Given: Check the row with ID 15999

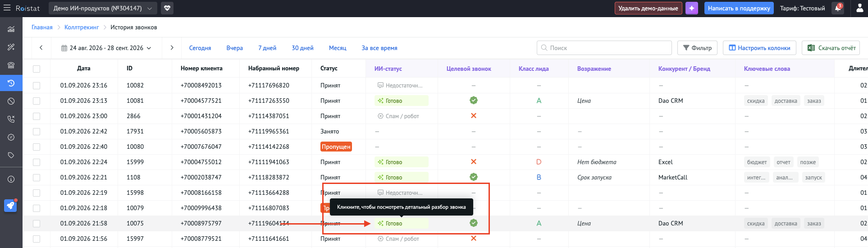Looking at the screenshot, I should [37, 162].
